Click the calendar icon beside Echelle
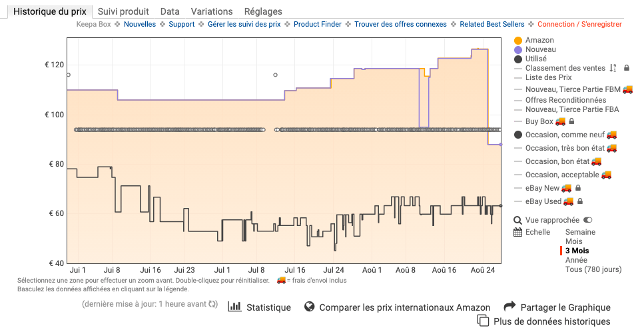Screen dimensions: 644x334 518,232
